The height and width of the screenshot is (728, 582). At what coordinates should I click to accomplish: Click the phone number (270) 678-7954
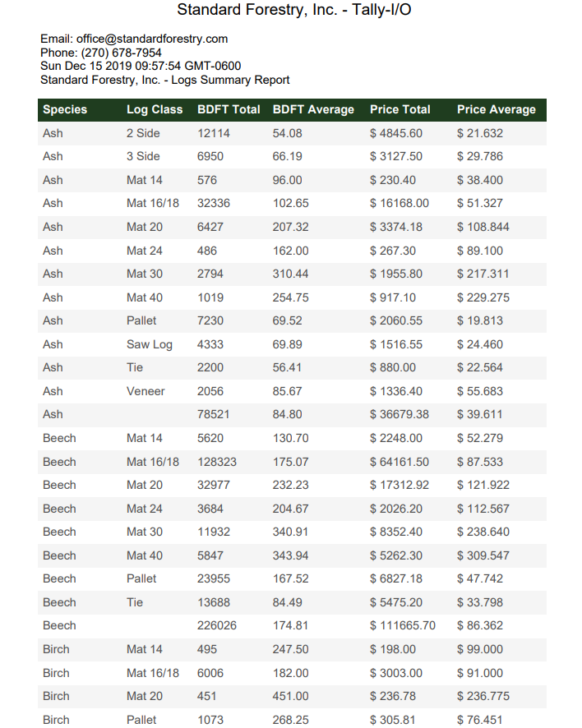click(x=121, y=53)
